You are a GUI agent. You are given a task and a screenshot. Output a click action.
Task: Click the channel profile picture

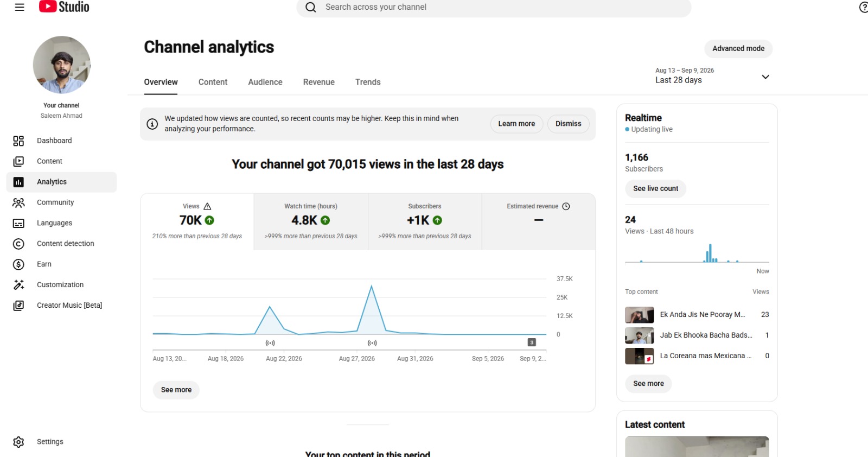point(62,65)
